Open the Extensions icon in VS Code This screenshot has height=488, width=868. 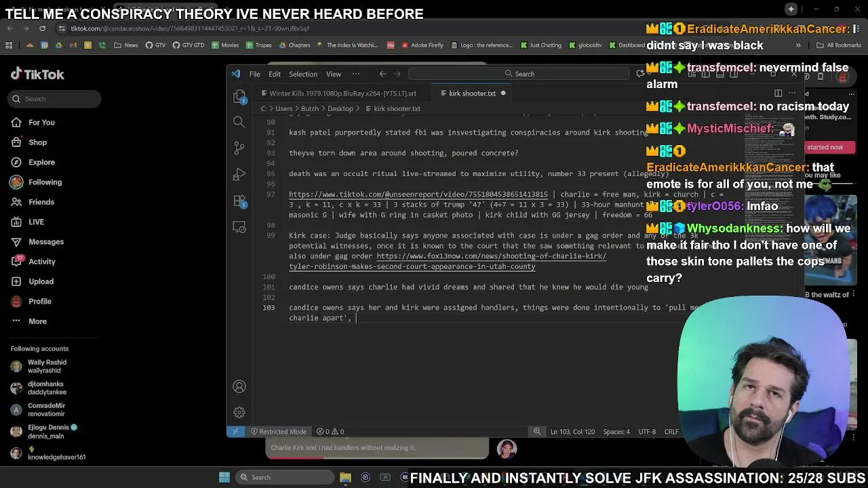click(239, 201)
